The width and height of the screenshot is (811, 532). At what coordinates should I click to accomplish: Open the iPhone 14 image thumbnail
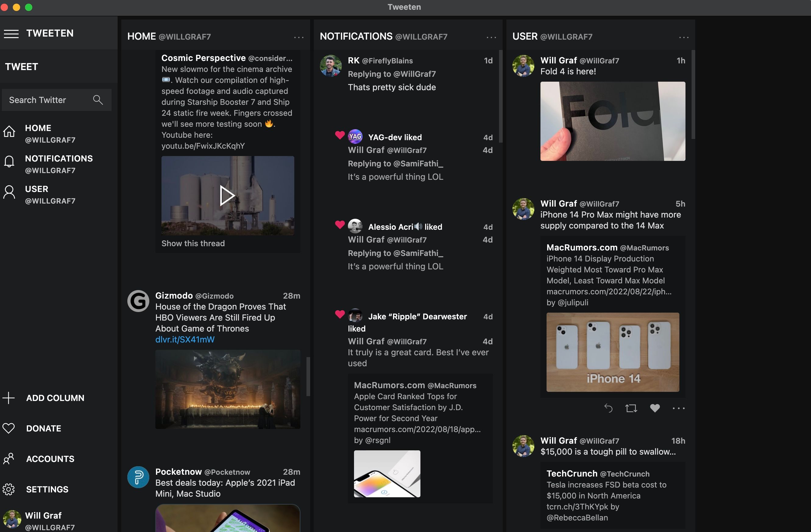(x=613, y=352)
